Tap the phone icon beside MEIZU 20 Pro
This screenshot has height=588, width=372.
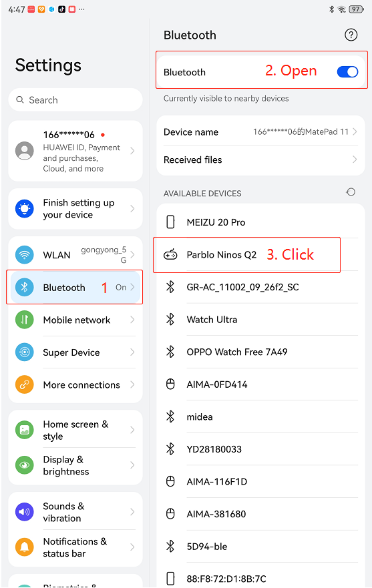(170, 222)
